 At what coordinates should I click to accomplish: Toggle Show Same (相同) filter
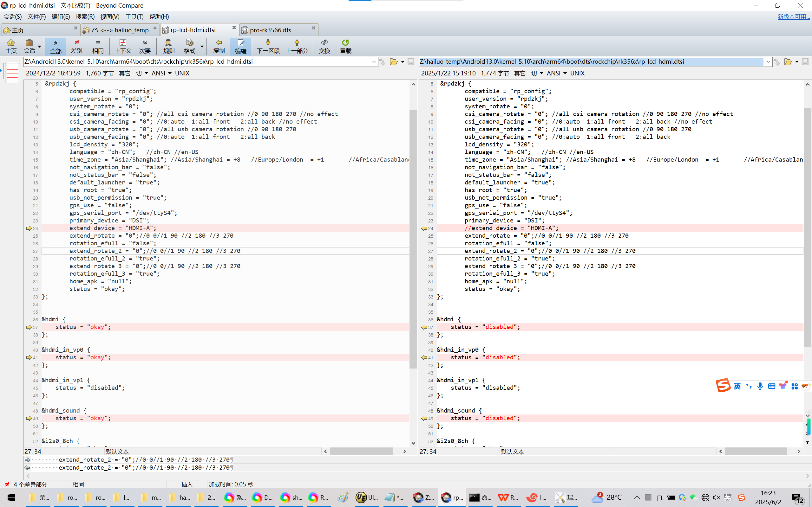(98, 46)
